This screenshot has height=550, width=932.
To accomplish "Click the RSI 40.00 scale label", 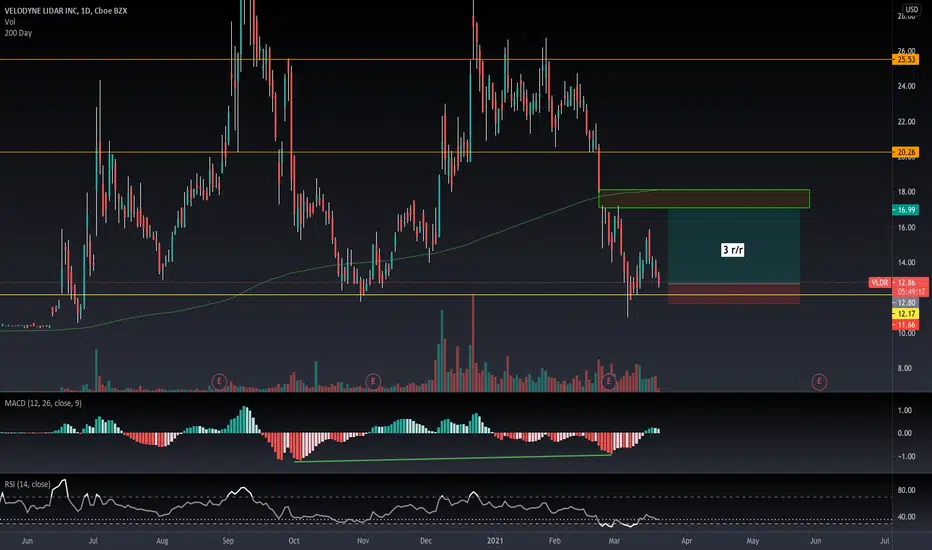I will tap(906, 517).
